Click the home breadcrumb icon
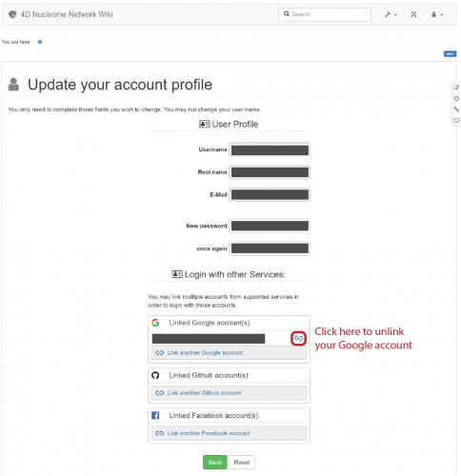 coord(40,42)
